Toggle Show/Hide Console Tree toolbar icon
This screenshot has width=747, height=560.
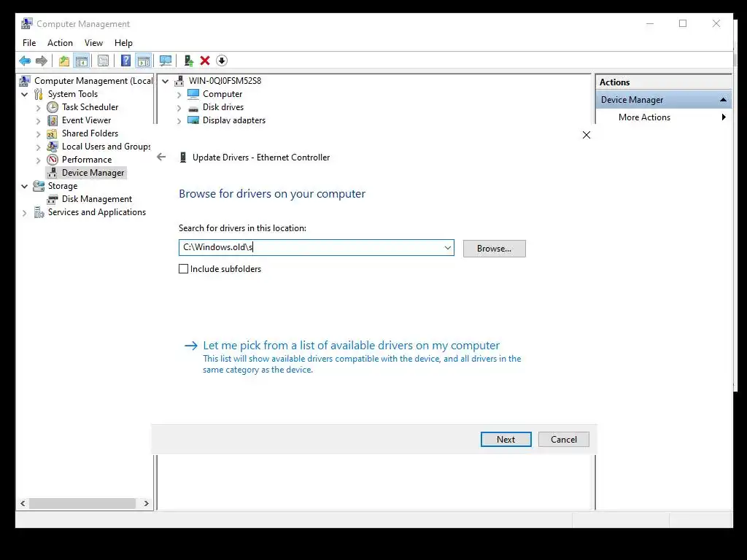pos(82,61)
